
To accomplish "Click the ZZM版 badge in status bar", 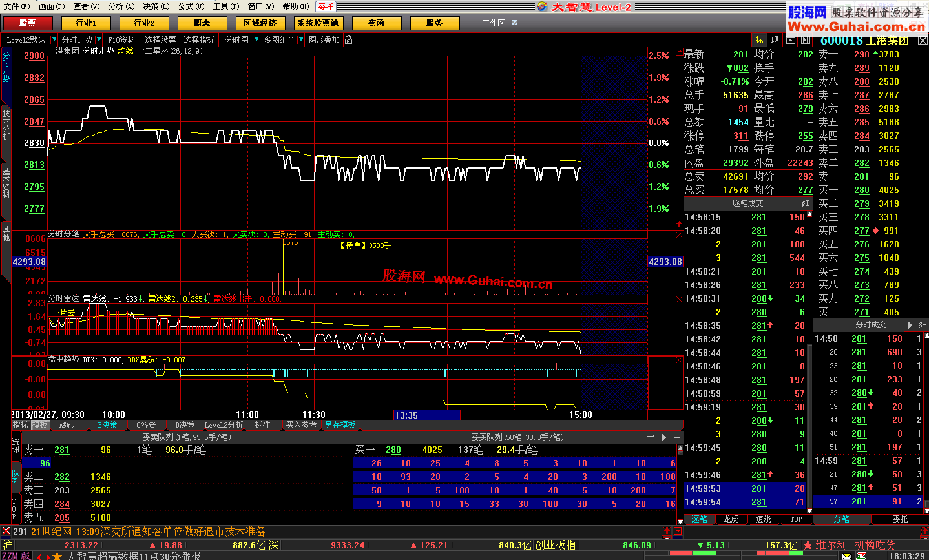I will (x=16, y=555).
